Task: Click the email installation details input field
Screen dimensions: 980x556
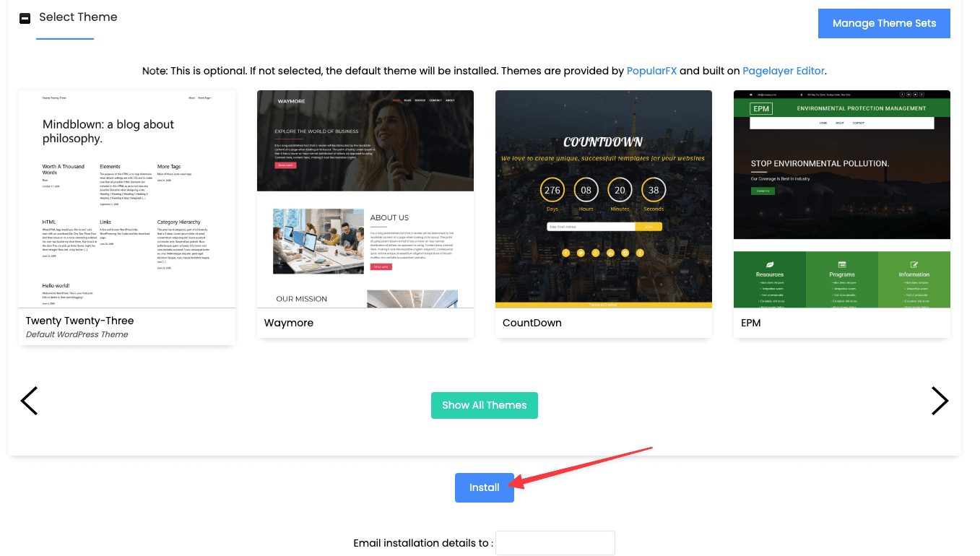Action: pyautogui.click(x=555, y=543)
